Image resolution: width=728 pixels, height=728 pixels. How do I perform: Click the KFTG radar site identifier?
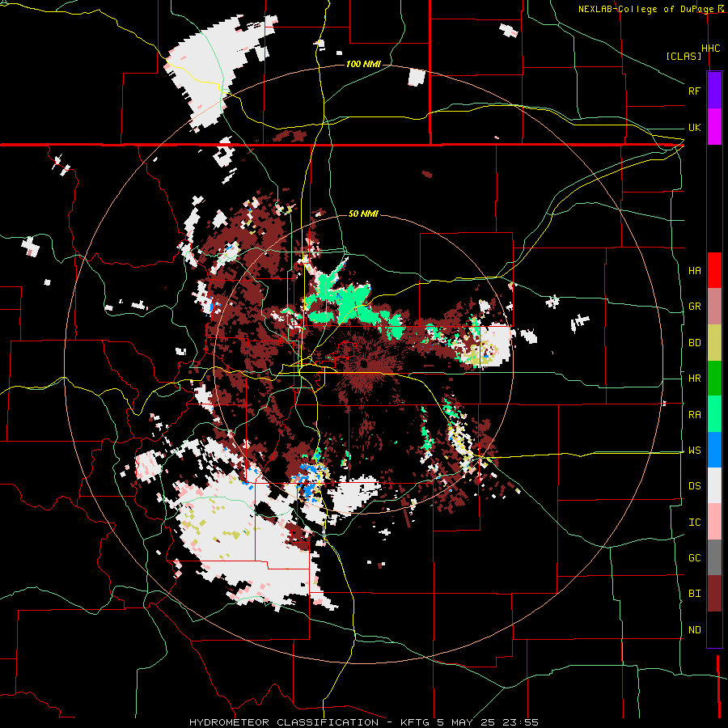(415, 722)
